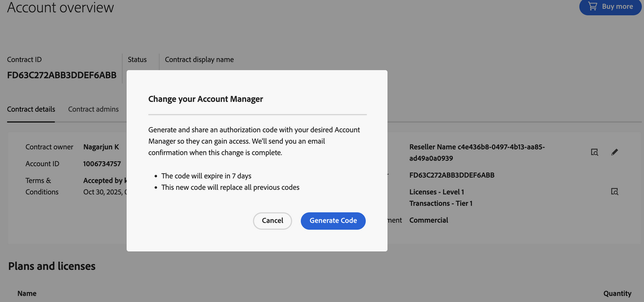
Task: Click the Reseller Name text value
Action: tap(477, 152)
